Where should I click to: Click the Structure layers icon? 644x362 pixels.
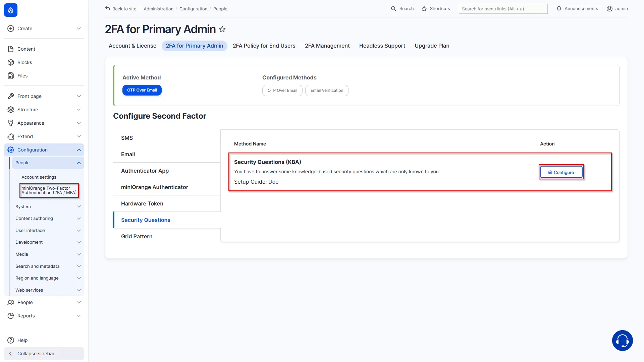click(11, 110)
